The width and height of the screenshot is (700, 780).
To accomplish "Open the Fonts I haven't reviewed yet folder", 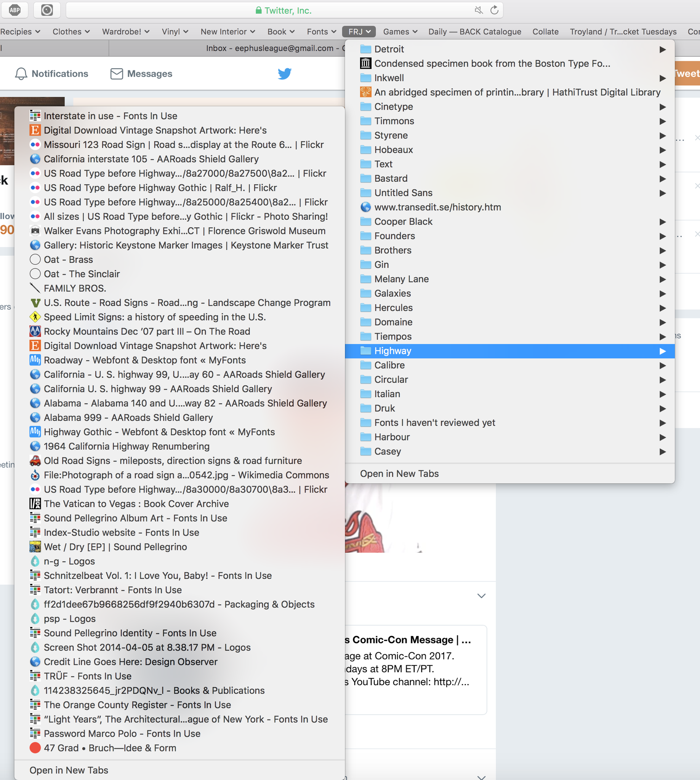I will tap(509, 423).
